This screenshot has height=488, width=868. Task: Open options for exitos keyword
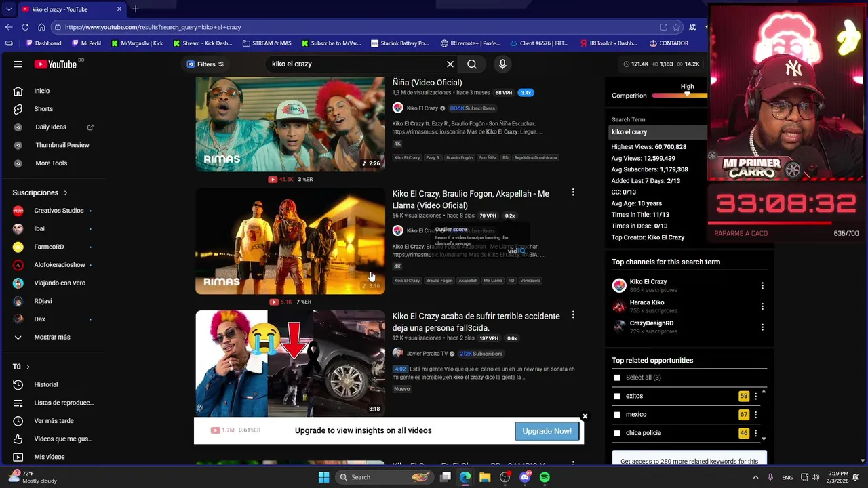tap(755, 396)
